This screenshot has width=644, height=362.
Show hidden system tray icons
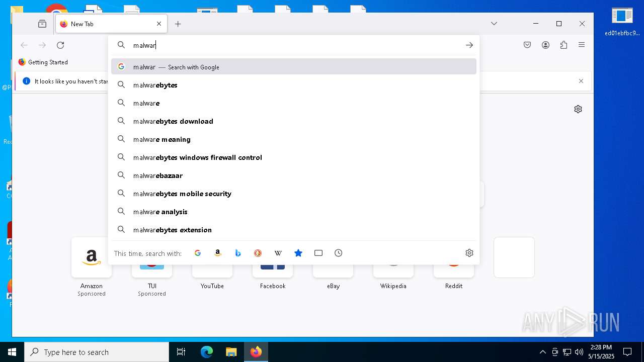pyautogui.click(x=542, y=352)
